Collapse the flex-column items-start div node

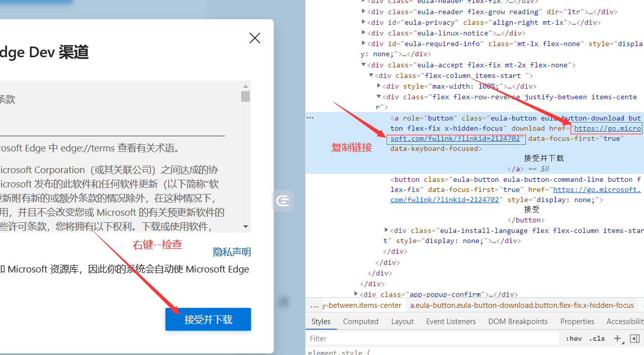click(371, 75)
